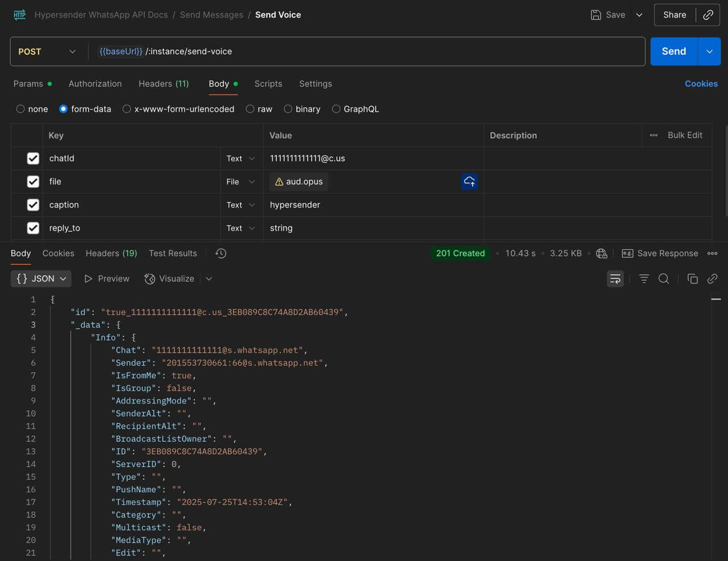Click the filter response icon

644,279
